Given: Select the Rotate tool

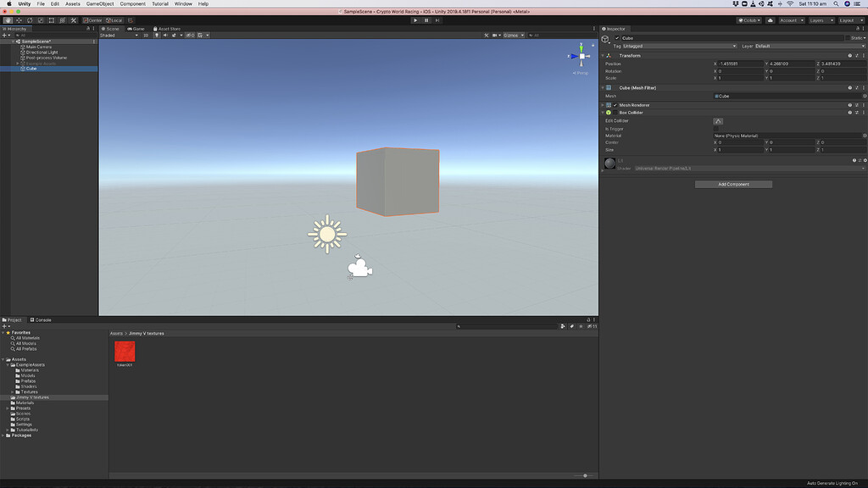Looking at the screenshot, I should (x=30, y=19).
